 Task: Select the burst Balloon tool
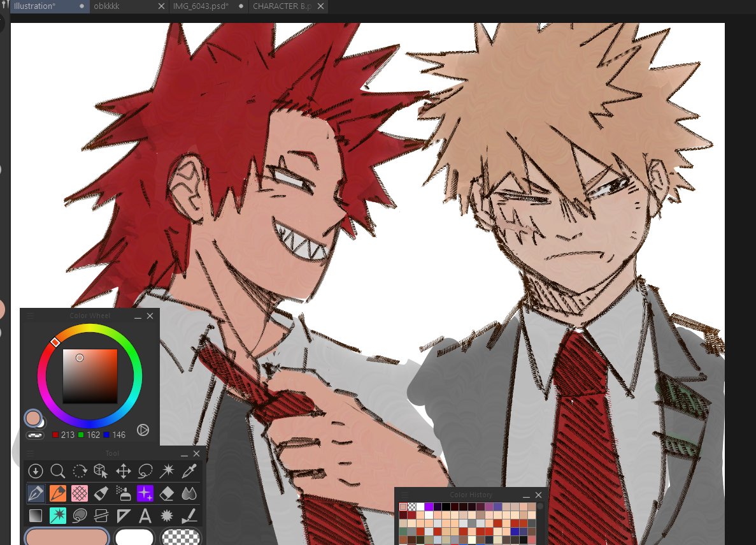[167, 516]
